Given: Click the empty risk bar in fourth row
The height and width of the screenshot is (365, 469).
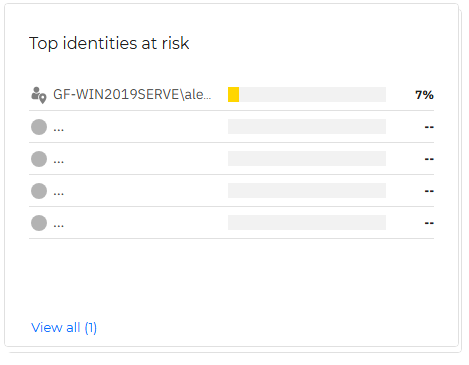Looking at the screenshot, I should click(307, 191).
